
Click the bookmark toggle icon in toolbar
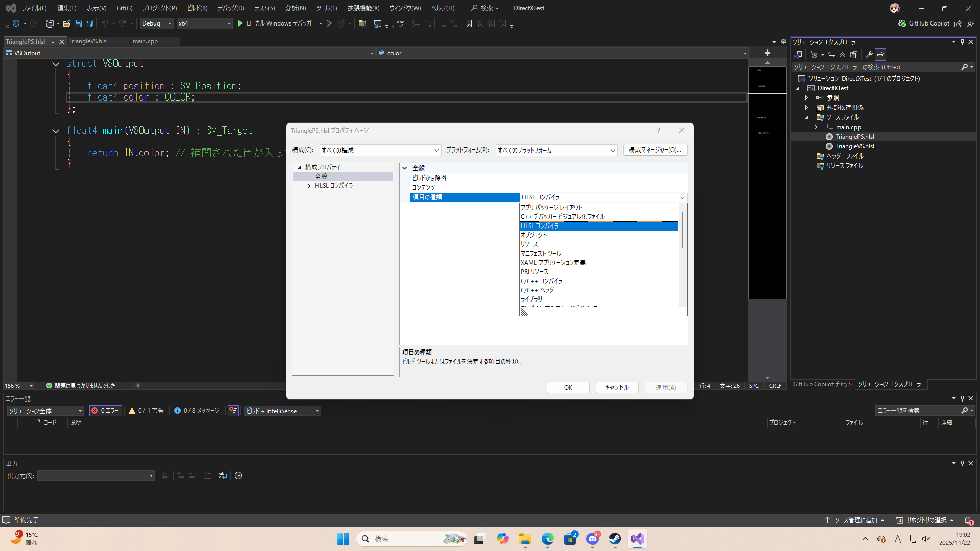pyautogui.click(x=469, y=23)
